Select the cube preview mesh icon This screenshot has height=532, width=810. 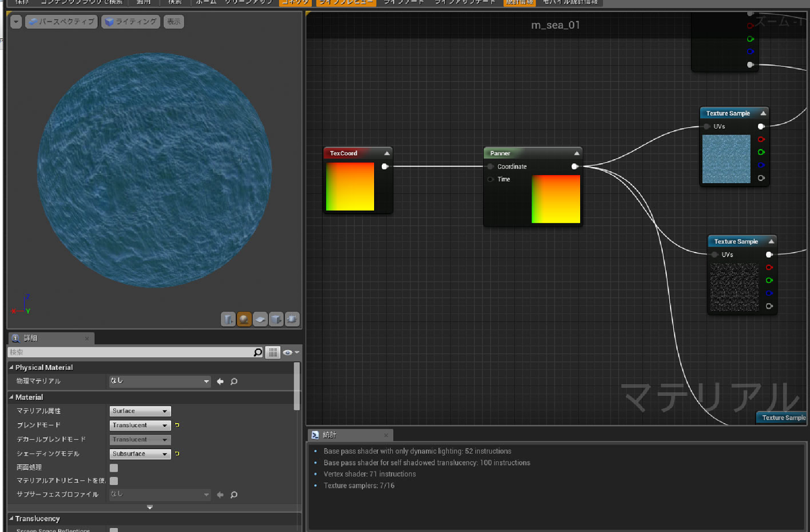[276, 319]
